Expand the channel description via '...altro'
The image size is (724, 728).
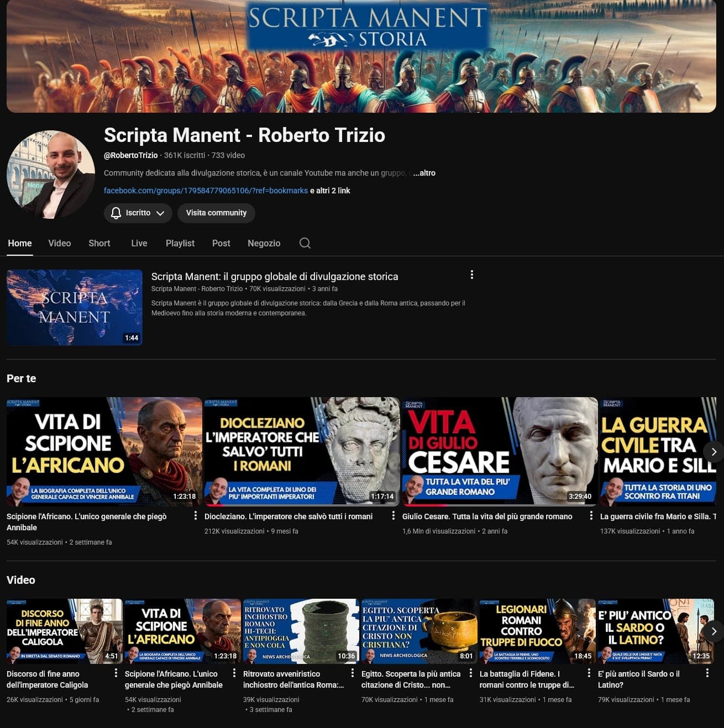pos(424,173)
